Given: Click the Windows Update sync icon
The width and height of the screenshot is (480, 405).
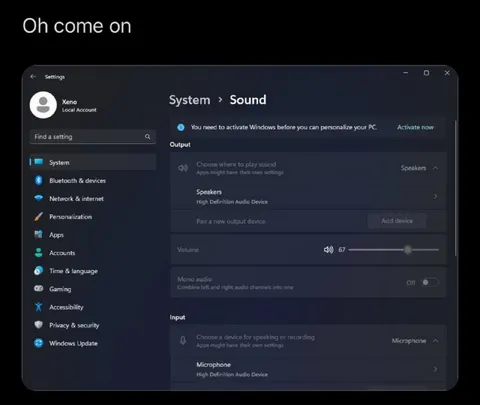Looking at the screenshot, I should [x=39, y=343].
